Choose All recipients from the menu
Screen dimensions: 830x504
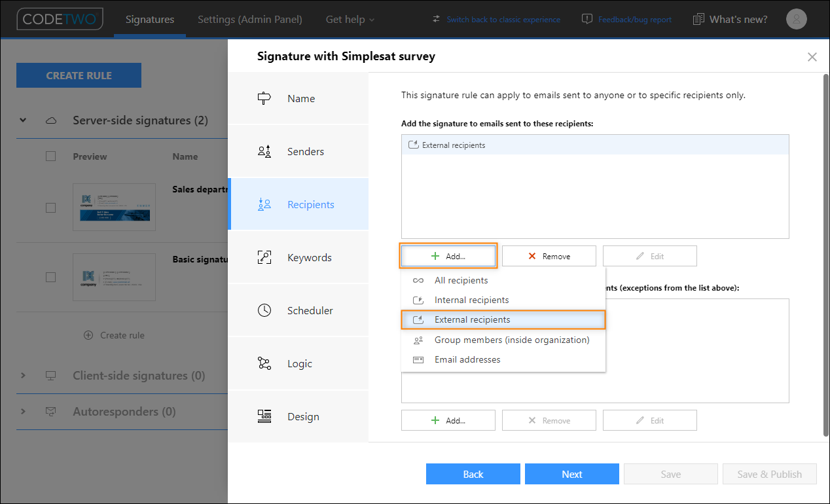503,281
